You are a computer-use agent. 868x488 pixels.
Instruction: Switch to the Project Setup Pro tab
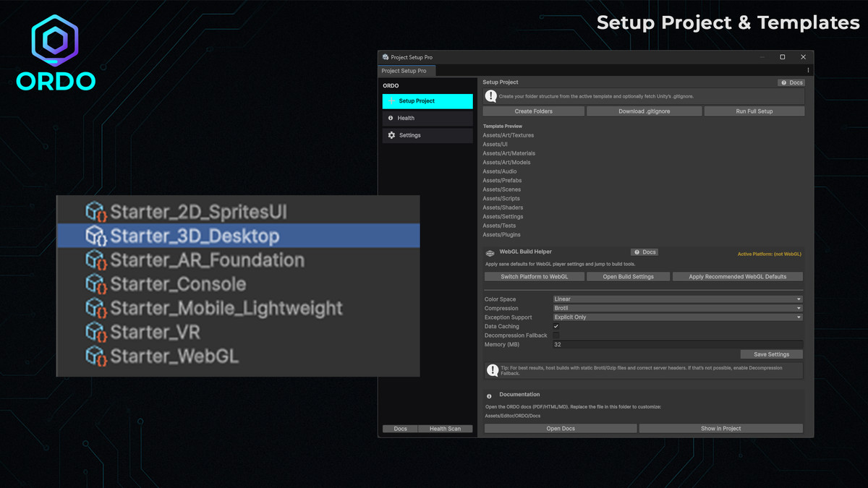click(x=406, y=71)
